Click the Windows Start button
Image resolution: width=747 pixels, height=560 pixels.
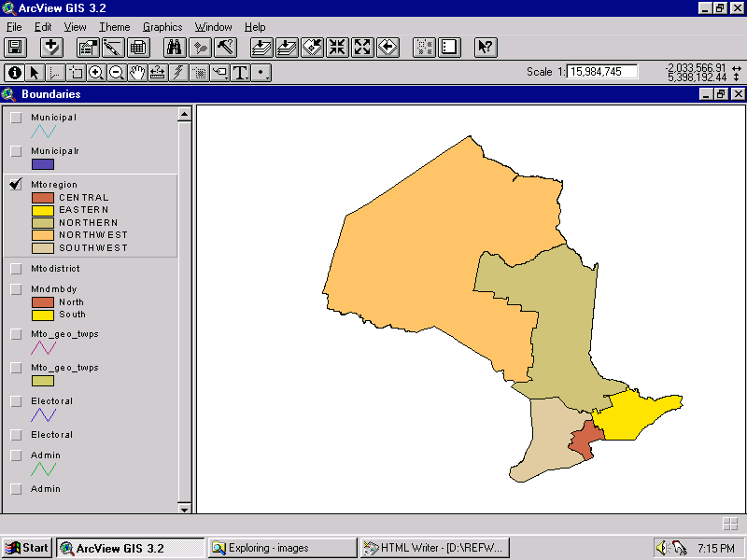27,548
